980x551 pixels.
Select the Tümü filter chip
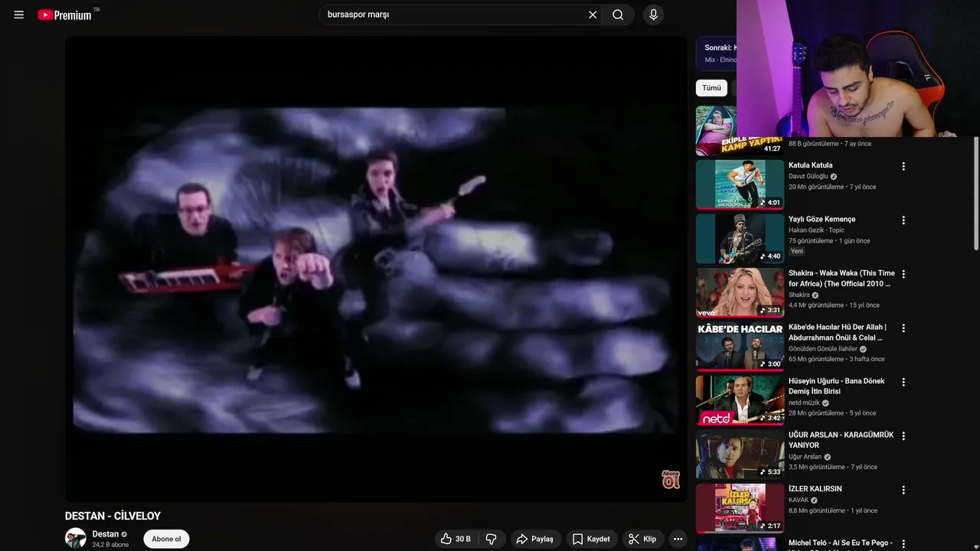[x=711, y=88]
